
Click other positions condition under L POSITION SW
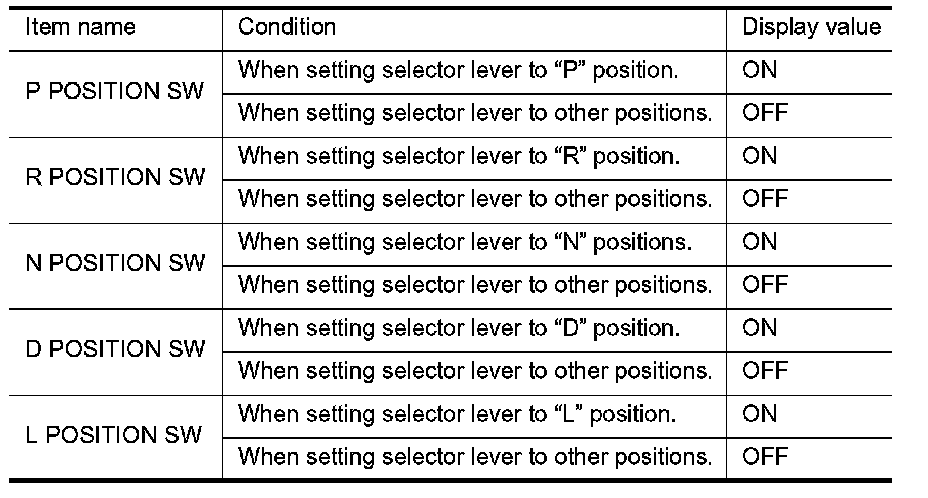point(475,457)
